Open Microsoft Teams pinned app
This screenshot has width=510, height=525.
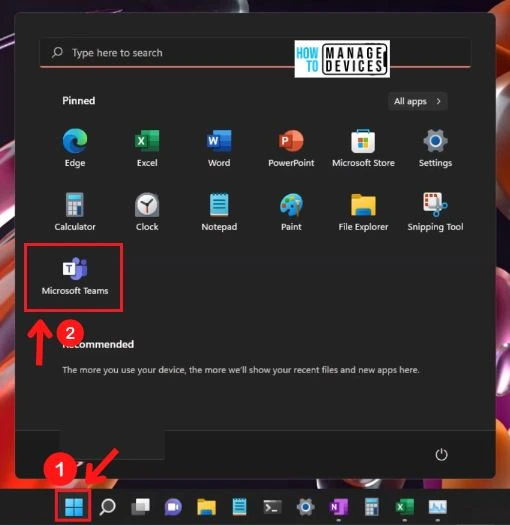[x=75, y=277]
